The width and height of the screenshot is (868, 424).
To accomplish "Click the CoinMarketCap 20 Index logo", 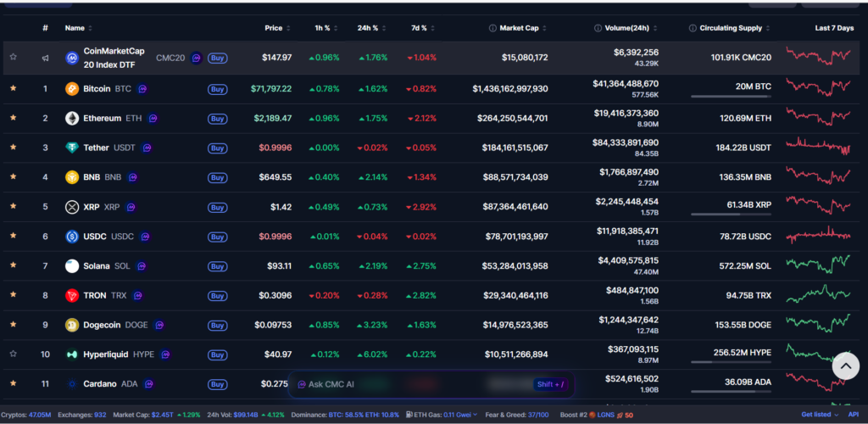I will 72,59.
